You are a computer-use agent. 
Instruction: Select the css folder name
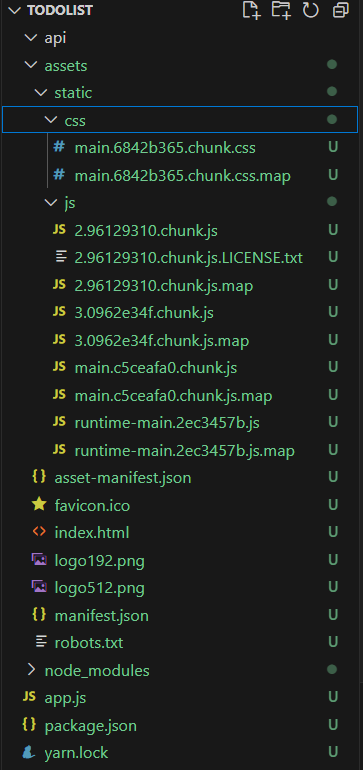(75, 121)
